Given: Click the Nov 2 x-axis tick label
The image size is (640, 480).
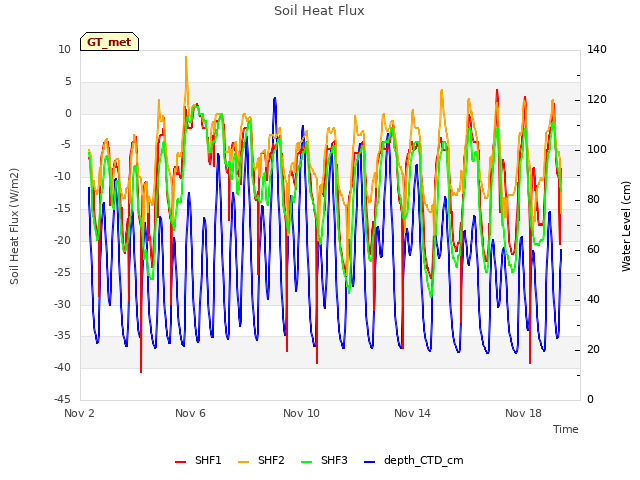Looking at the screenshot, I should (x=79, y=413).
